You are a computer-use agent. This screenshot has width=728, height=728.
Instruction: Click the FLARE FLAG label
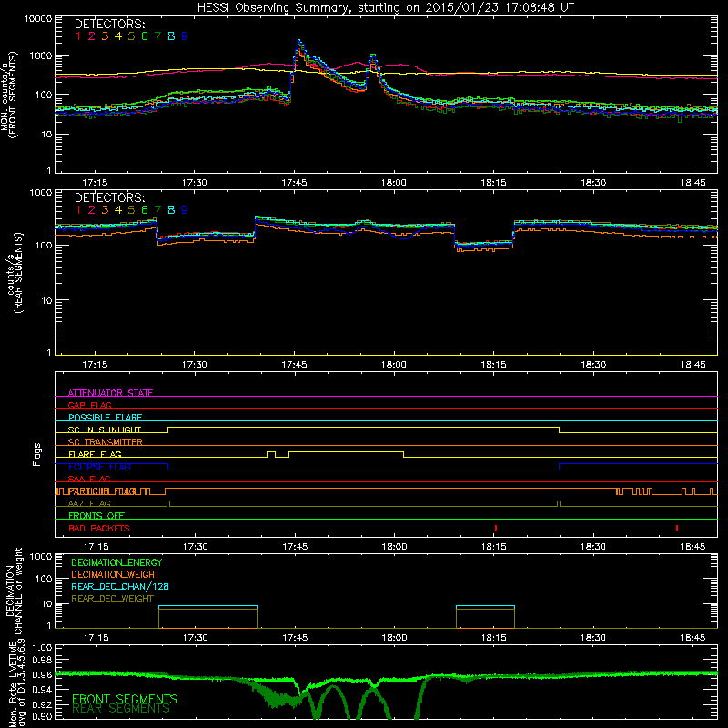[95, 454]
